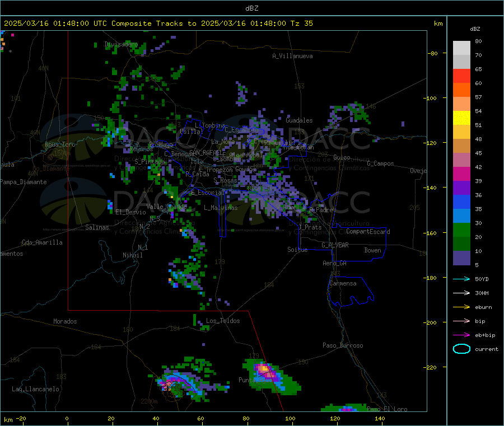Image resolution: width=504 pixels, height=426 pixels.
Task: Pick the slate purple 5–10 dBZ color band
Action: [461, 258]
